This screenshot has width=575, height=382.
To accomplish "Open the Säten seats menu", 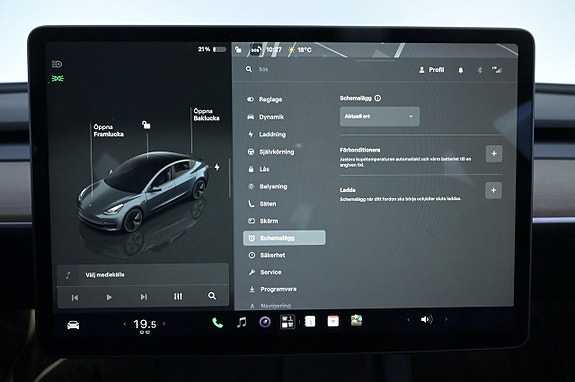I will point(262,203).
